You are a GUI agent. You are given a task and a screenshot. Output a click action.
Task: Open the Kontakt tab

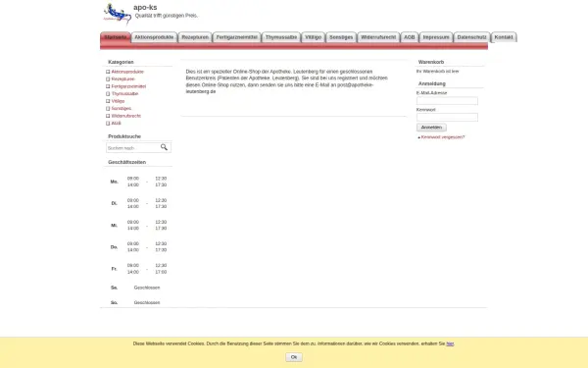point(504,37)
